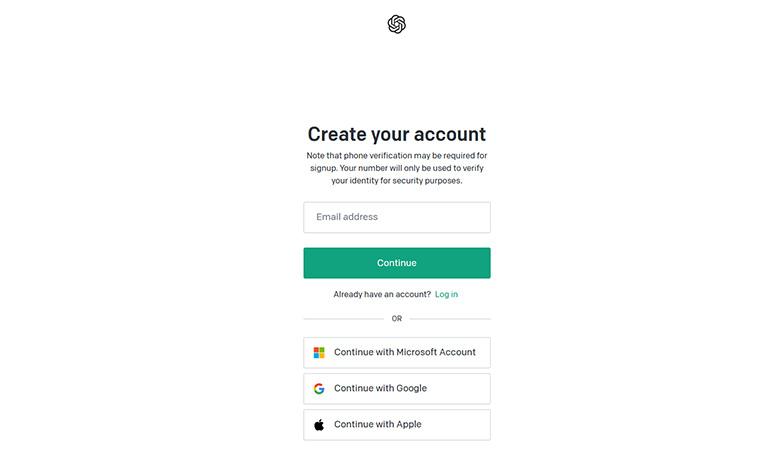
Task: Click the green Continue button
Action: pyautogui.click(x=397, y=263)
